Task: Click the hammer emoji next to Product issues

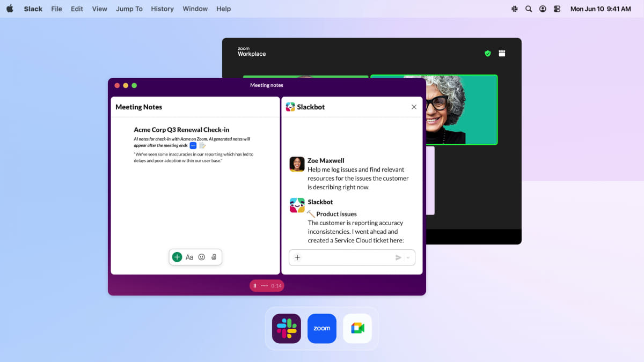Action: pyautogui.click(x=311, y=214)
